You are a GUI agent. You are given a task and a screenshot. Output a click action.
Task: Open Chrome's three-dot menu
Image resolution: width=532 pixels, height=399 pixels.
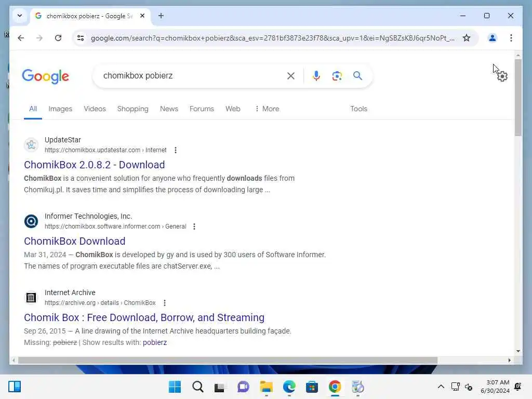(x=511, y=38)
